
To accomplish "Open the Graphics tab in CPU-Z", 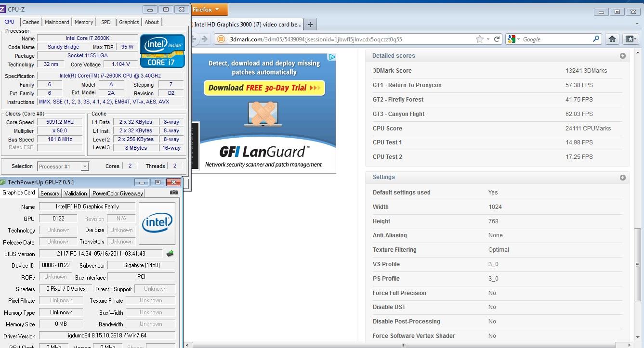I will coord(129,22).
